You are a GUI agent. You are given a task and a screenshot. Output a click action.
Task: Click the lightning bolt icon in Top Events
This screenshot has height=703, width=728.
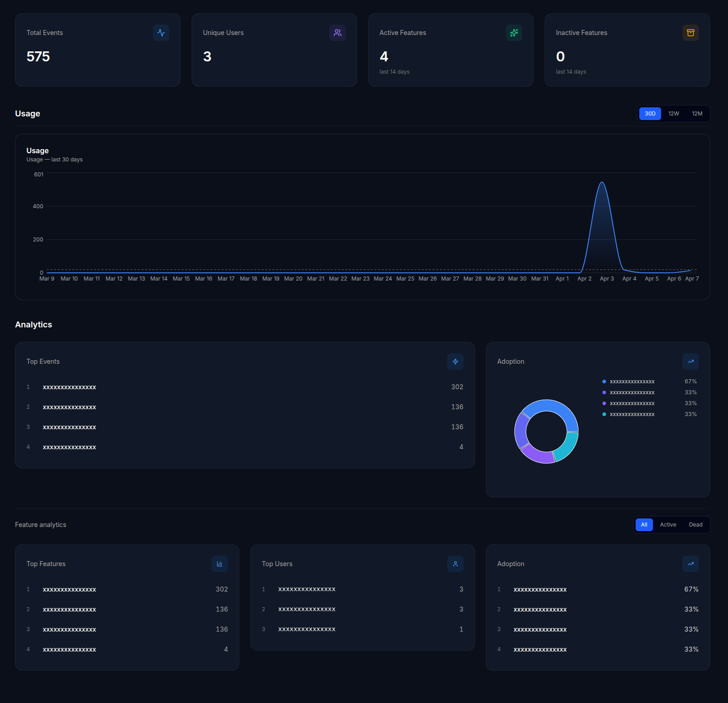[455, 362]
